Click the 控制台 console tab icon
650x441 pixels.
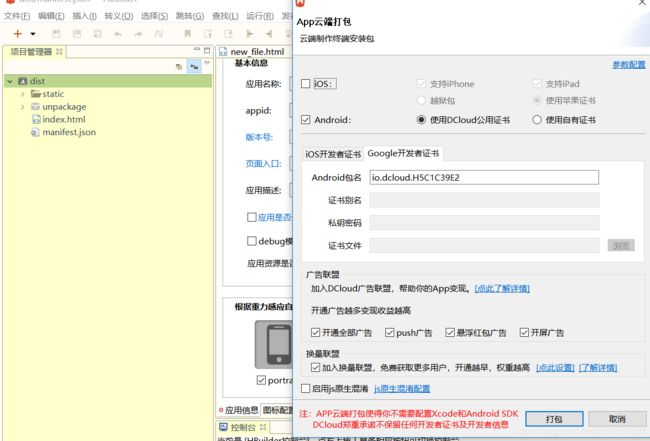pos(223,426)
